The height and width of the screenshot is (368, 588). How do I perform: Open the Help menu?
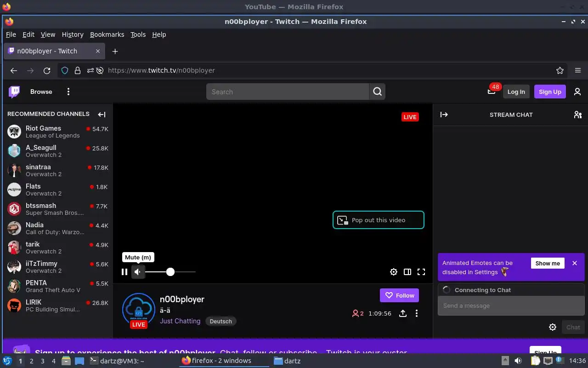click(x=159, y=34)
